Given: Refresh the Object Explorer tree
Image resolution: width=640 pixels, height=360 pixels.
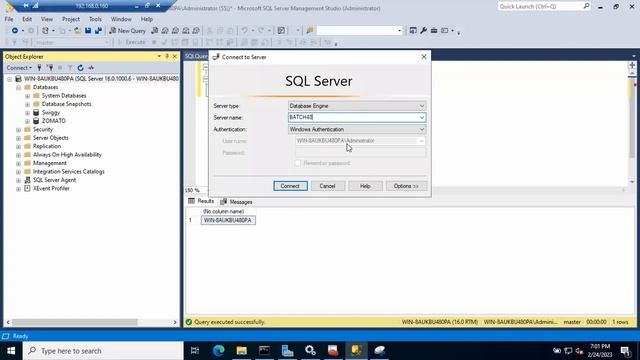Looking at the screenshot, I should 80,68.
